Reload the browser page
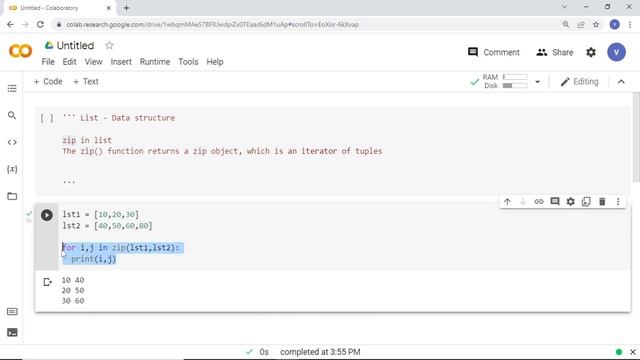Image resolution: width=640 pixels, height=360 pixels. [40, 24]
